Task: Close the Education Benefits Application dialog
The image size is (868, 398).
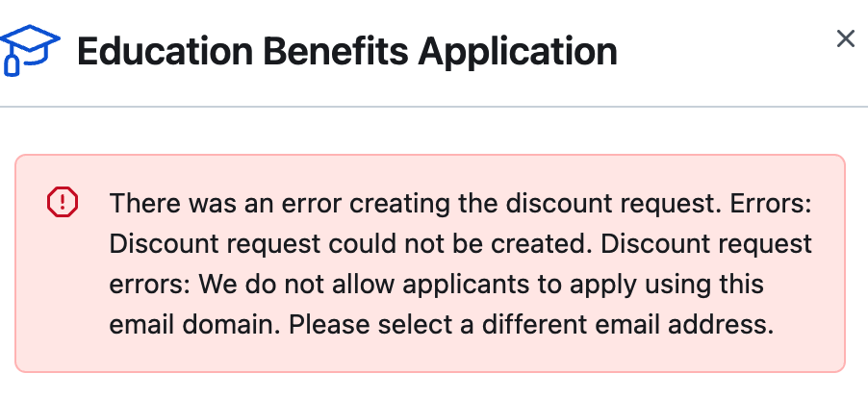Action: click(x=845, y=38)
